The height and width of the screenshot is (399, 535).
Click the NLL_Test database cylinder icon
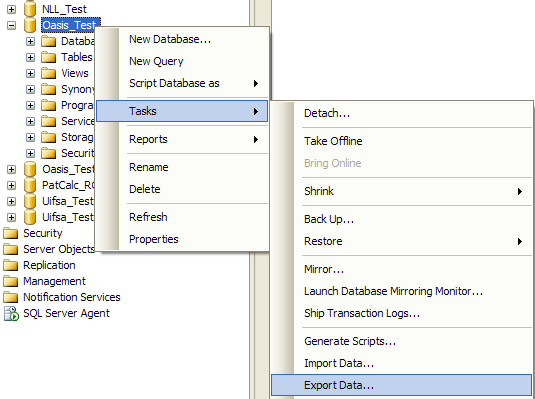coord(30,9)
